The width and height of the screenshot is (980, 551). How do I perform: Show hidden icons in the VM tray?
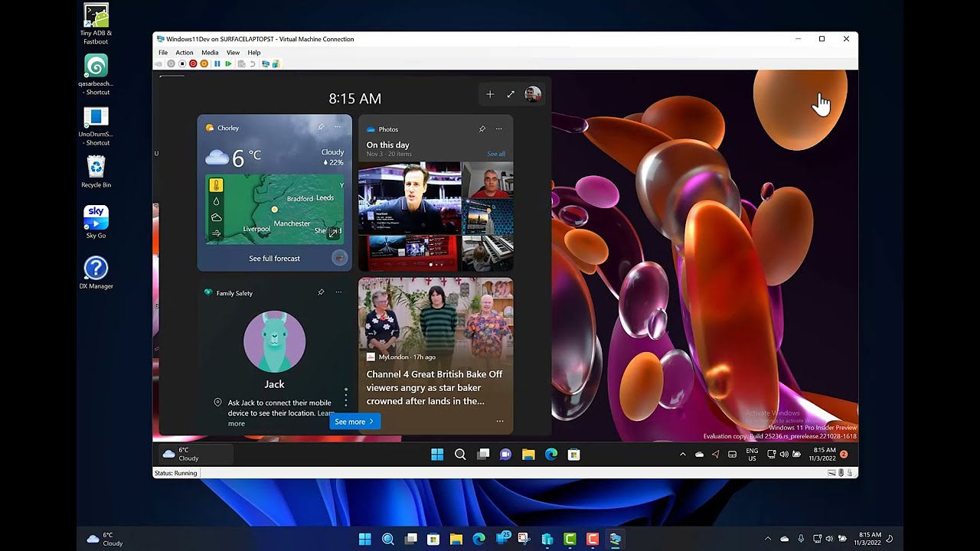pyautogui.click(x=683, y=455)
